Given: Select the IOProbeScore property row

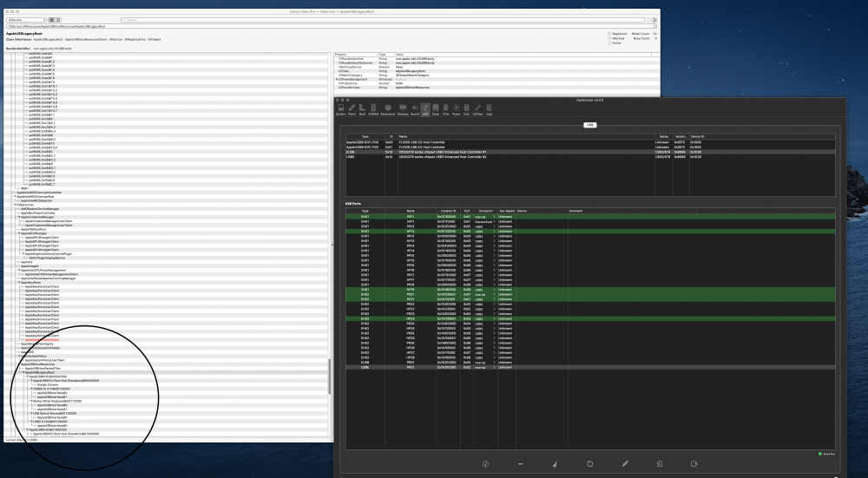Looking at the screenshot, I should (496, 83).
